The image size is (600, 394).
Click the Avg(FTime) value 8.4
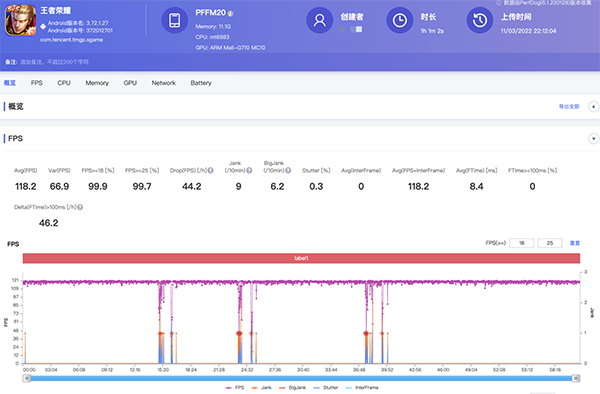point(476,186)
